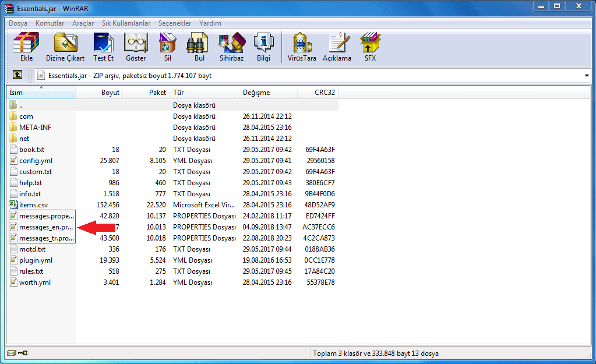Open the Araçlar menu
This screenshot has height=364, width=596.
pyautogui.click(x=83, y=23)
